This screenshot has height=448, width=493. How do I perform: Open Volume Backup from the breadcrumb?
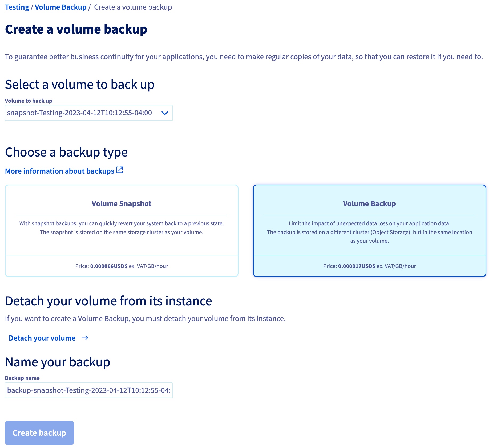61,7
